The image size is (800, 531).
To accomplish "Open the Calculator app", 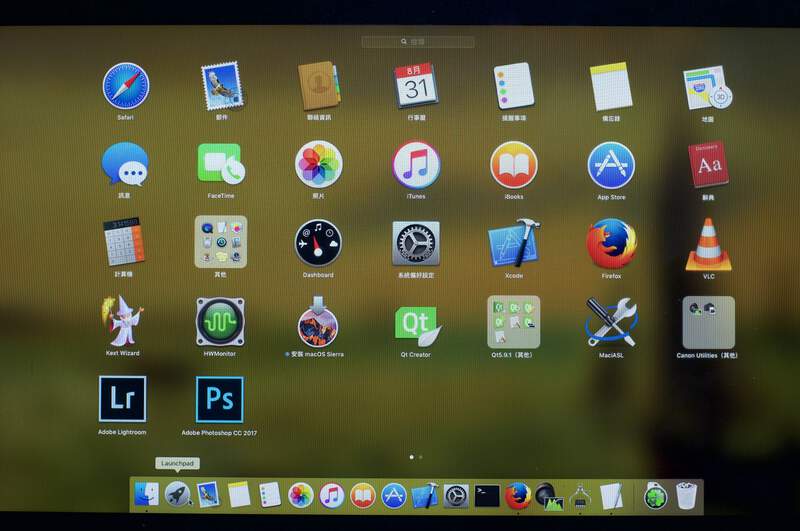I will pyautogui.click(x=124, y=242).
